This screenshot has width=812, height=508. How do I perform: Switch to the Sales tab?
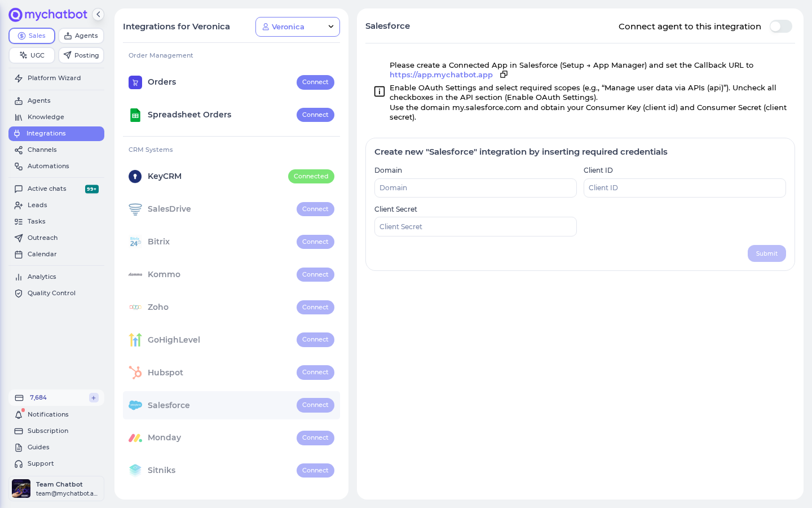point(32,36)
